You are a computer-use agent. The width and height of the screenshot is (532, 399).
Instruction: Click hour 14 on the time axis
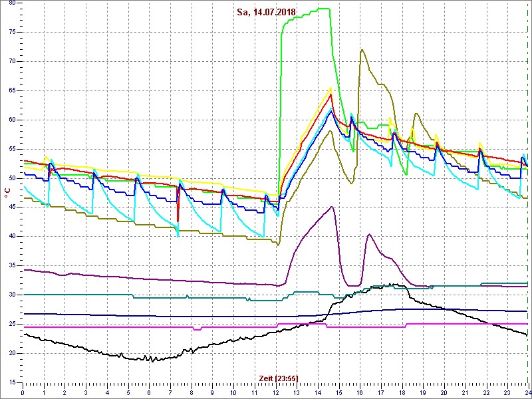click(x=318, y=392)
